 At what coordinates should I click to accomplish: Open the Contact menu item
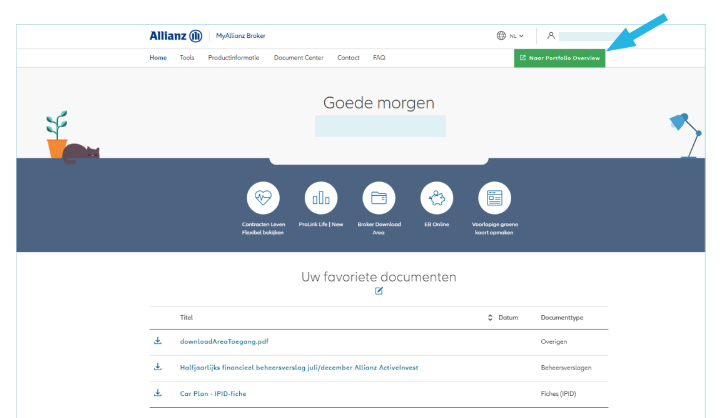point(348,58)
